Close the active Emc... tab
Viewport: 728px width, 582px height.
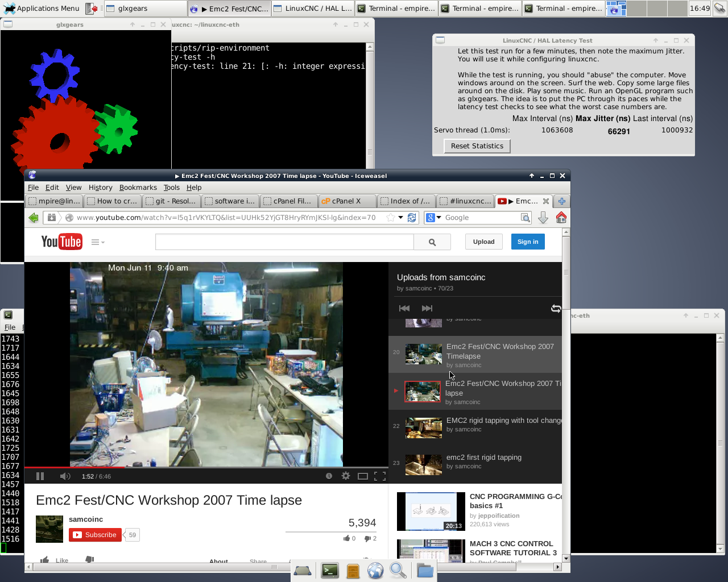coord(546,201)
